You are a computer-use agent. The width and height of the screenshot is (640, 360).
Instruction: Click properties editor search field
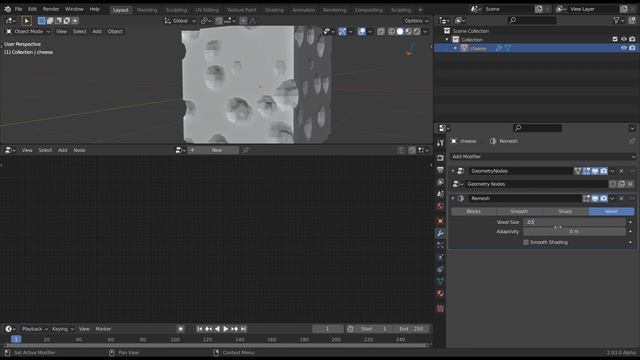(x=537, y=128)
